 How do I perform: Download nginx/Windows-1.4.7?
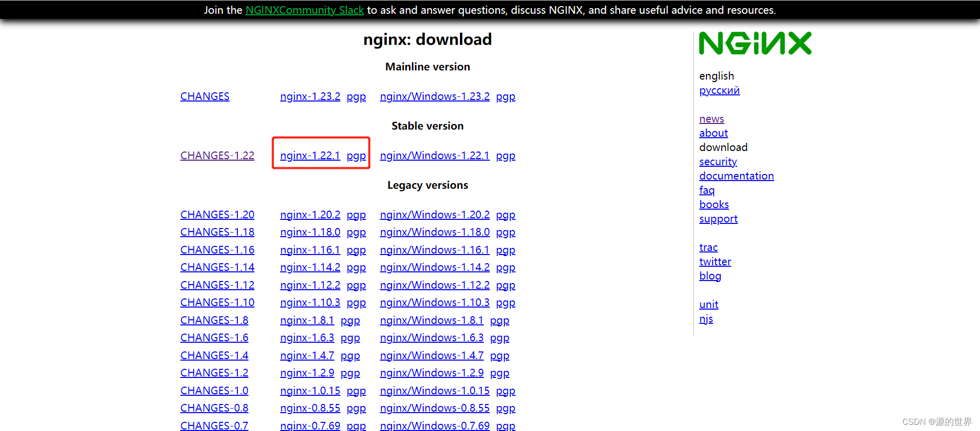(432, 356)
